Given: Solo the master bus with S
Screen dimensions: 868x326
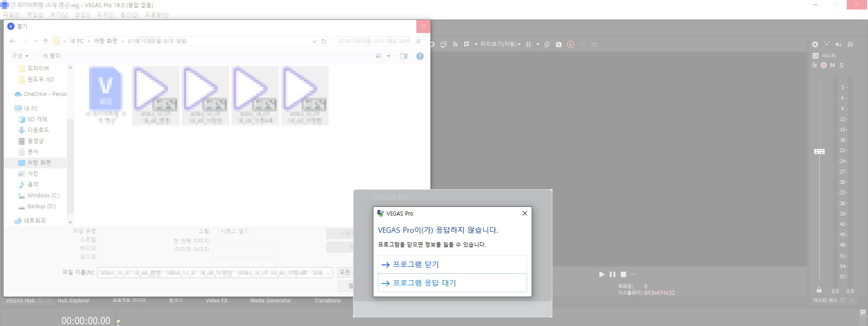Looking at the screenshot, I should tap(841, 65).
